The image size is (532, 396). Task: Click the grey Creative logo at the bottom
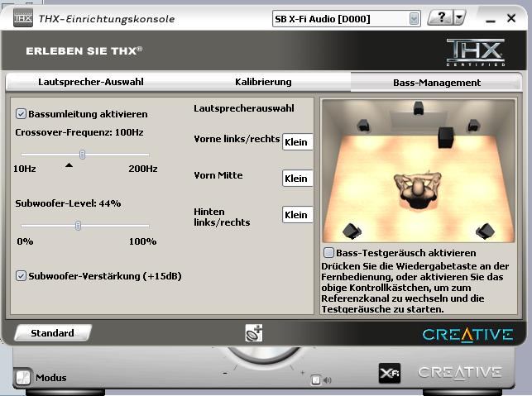pos(459,372)
